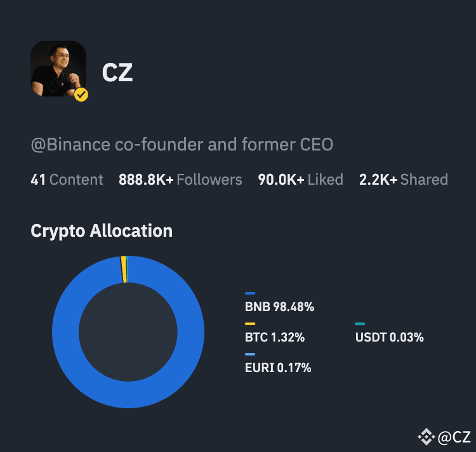The height and width of the screenshot is (452, 476).
Task: View the 41 Content count
Action: pos(67,180)
